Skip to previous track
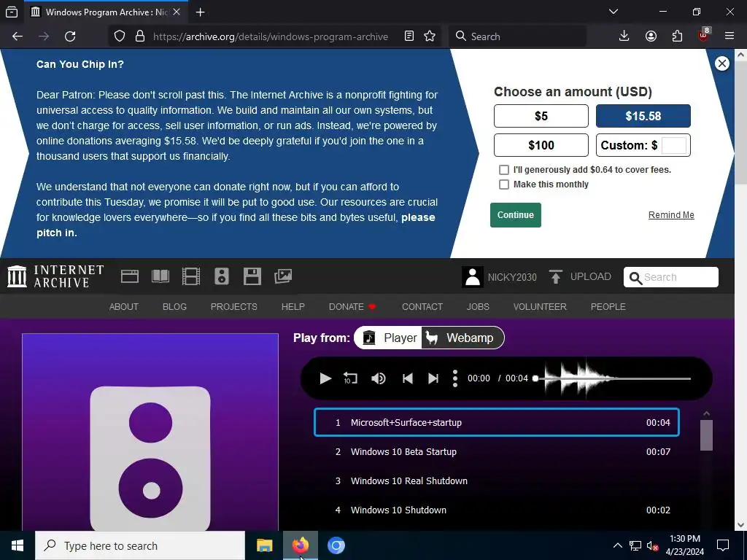This screenshot has width=747, height=560. (407, 378)
